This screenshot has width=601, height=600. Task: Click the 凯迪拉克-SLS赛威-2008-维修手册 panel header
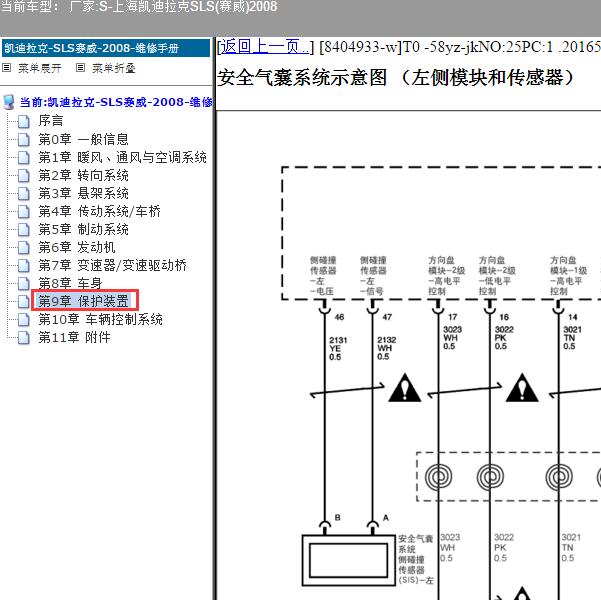[106, 48]
